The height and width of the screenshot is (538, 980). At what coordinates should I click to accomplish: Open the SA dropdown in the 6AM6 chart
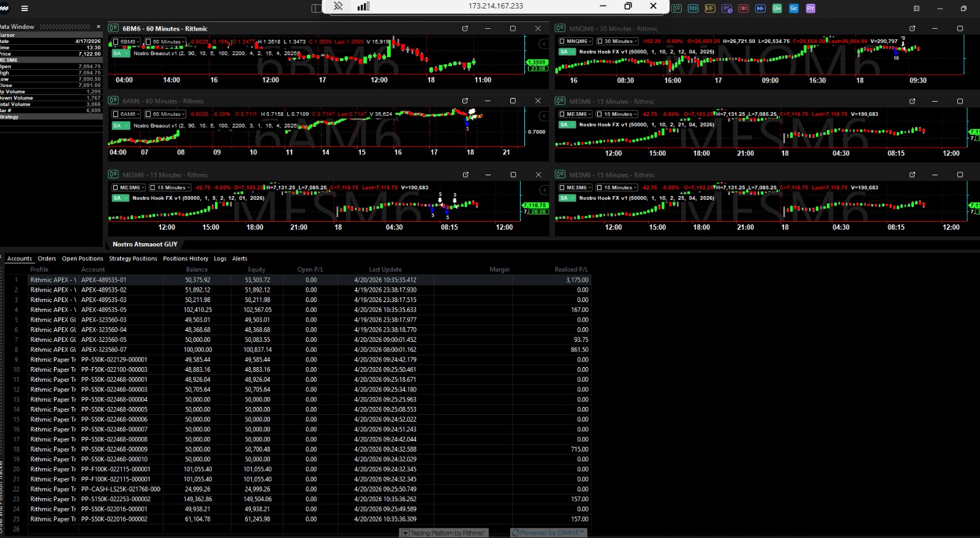pyautogui.click(x=121, y=126)
